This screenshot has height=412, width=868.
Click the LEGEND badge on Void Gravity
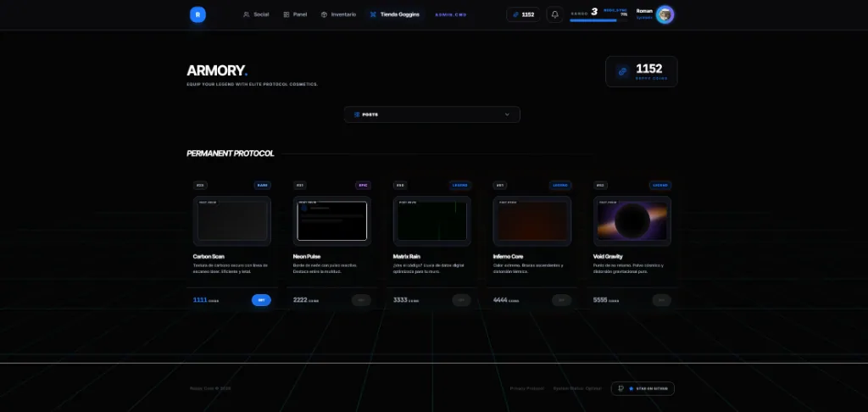coord(659,186)
